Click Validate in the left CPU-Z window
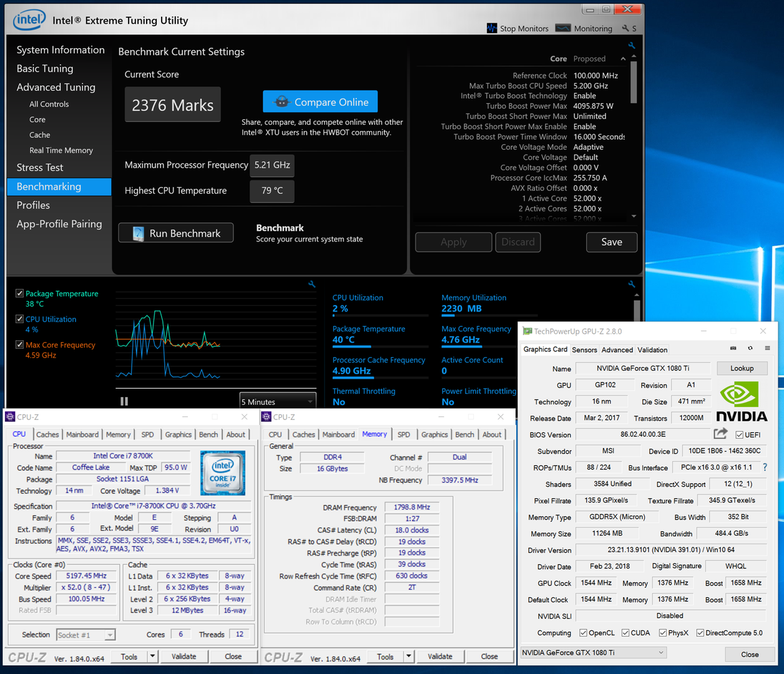The width and height of the screenshot is (784, 674). click(184, 656)
